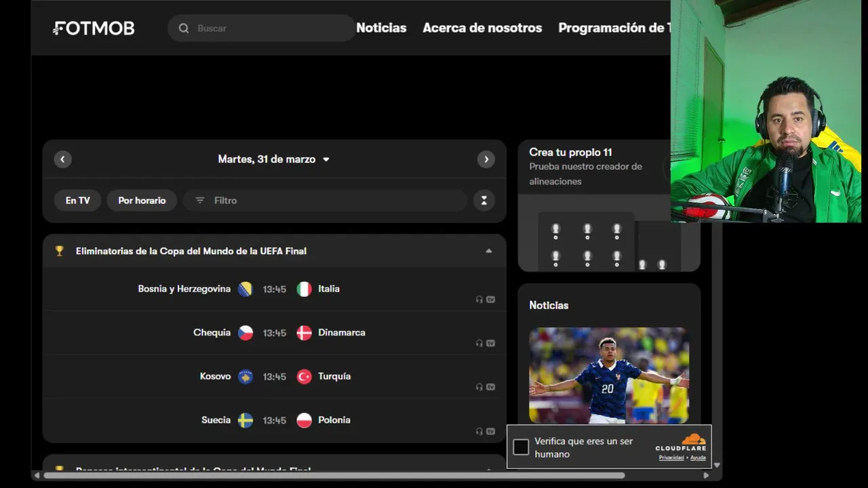This screenshot has width=868, height=488.
Task: Toggle the En TV filter
Action: [x=77, y=201]
